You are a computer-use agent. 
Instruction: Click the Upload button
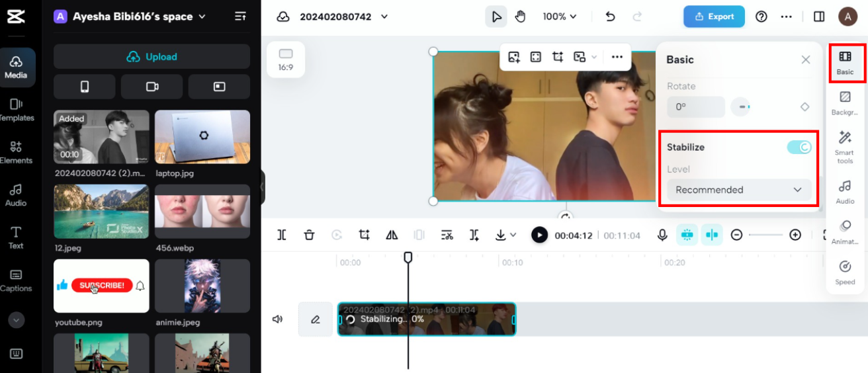(x=152, y=56)
